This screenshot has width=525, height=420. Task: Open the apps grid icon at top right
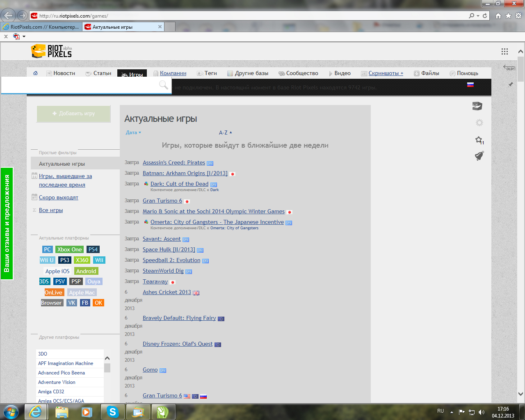click(504, 51)
